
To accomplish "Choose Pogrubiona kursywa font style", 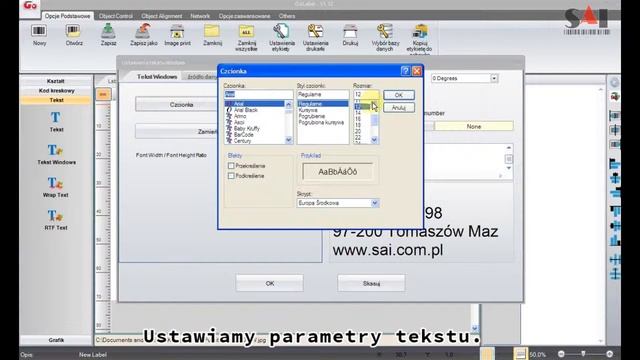I will click(x=321, y=122).
